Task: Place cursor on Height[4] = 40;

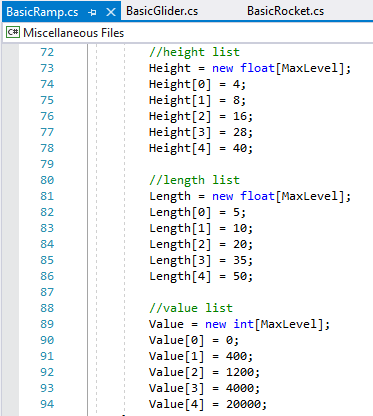Action: coord(201,148)
